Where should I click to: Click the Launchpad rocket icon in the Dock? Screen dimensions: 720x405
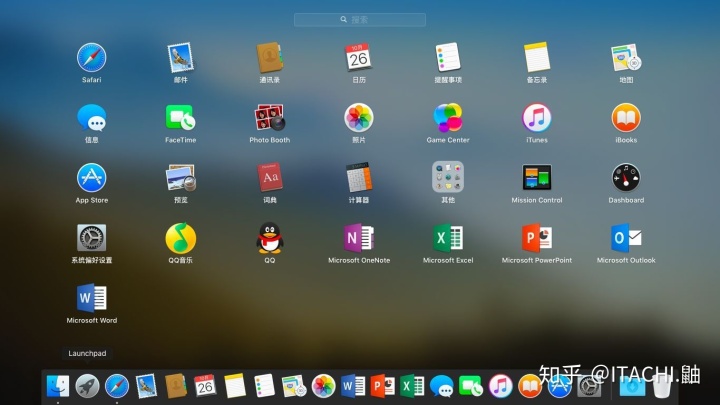pyautogui.click(x=87, y=386)
